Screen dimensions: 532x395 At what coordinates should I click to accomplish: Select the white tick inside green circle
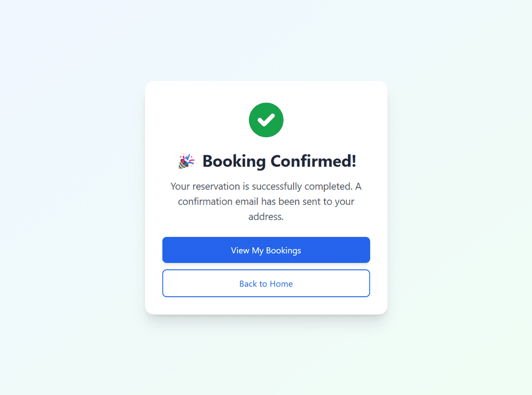(266, 120)
